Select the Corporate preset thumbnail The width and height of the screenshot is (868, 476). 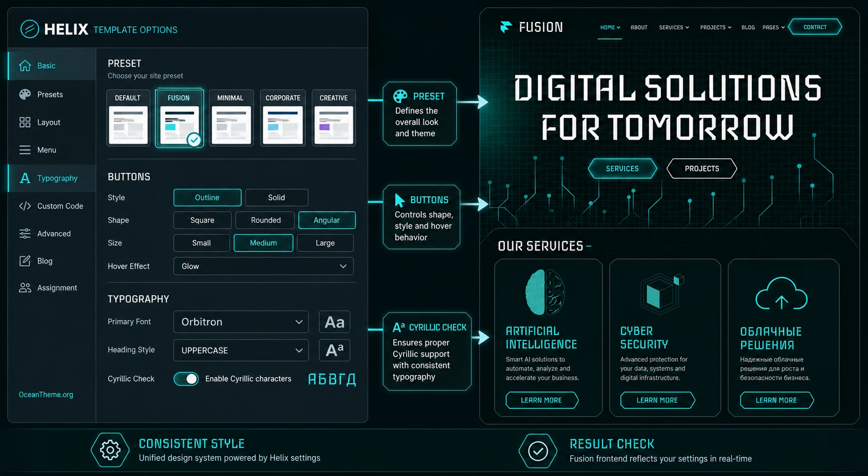coord(283,118)
